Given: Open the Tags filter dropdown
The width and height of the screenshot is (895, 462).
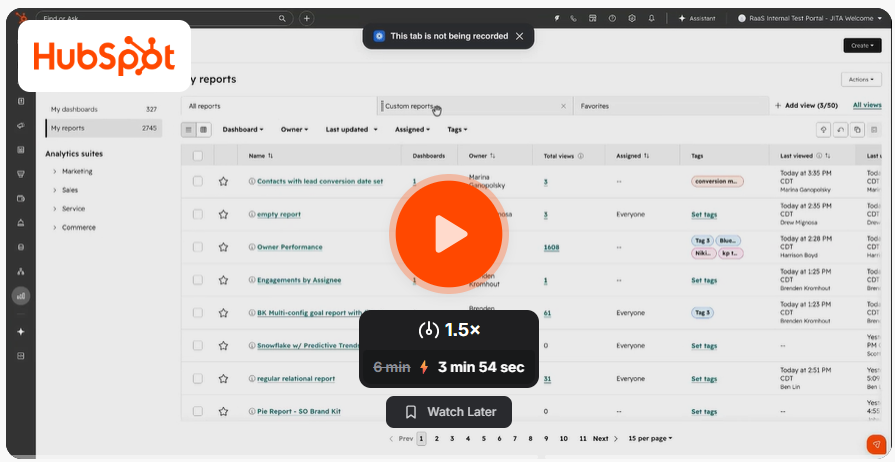Looking at the screenshot, I should pos(457,130).
